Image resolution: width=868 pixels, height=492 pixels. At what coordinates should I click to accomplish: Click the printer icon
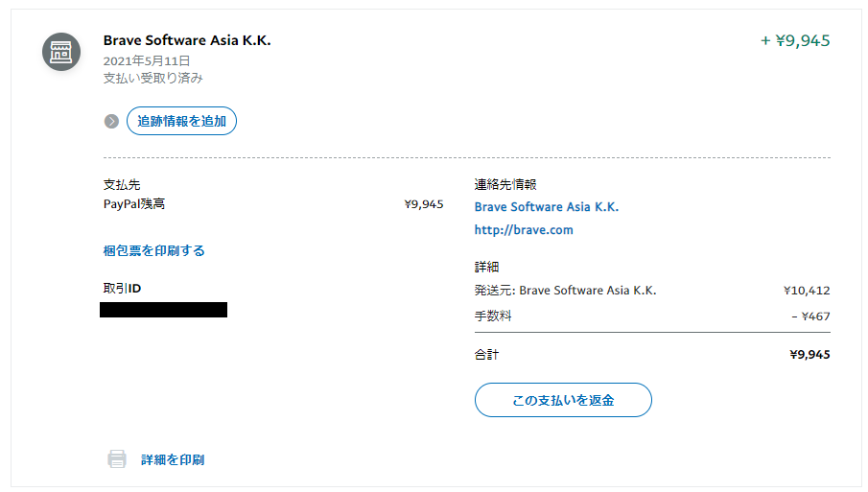[117, 458]
